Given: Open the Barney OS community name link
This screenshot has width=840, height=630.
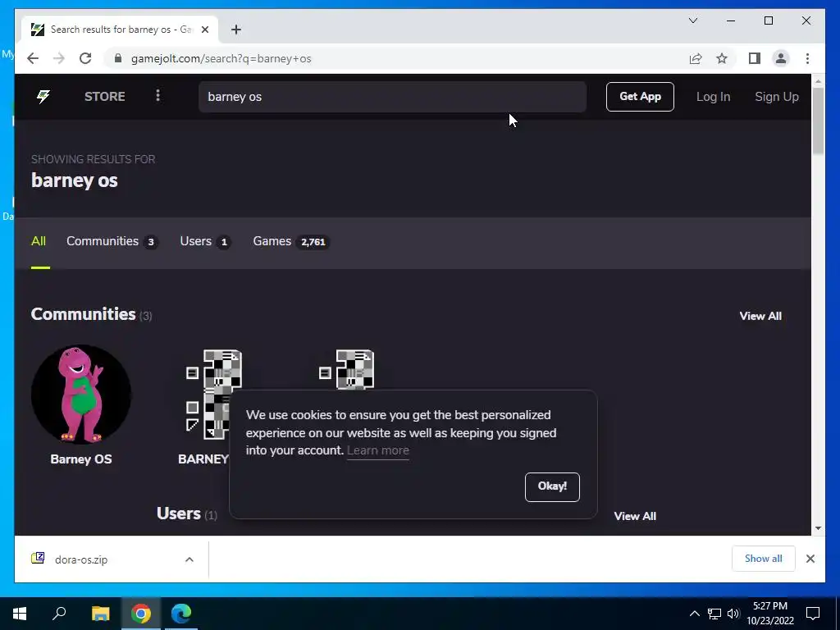Looking at the screenshot, I should [x=81, y=459].
